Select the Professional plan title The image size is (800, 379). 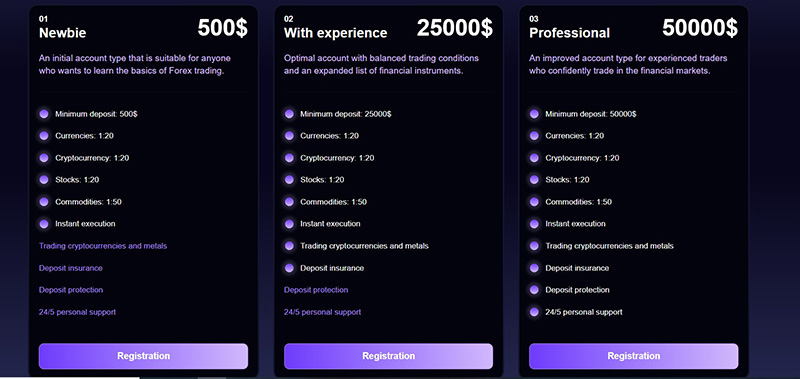click(569, 33)
